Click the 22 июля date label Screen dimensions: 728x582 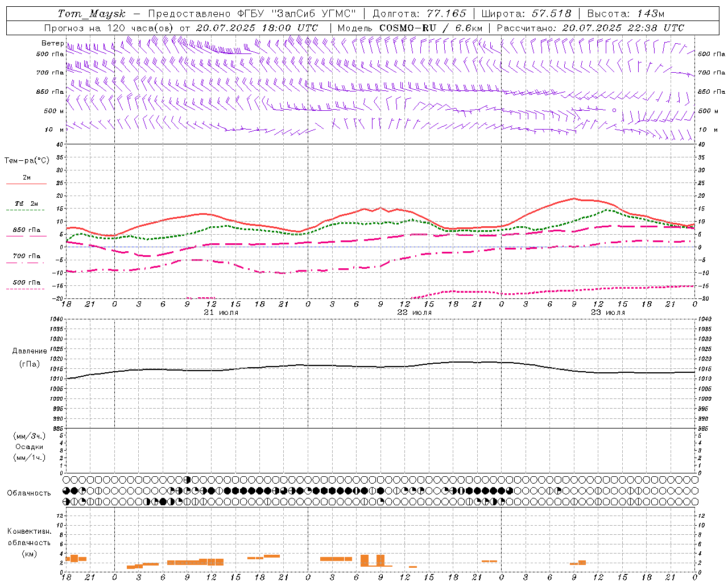[x=414, y=313]
